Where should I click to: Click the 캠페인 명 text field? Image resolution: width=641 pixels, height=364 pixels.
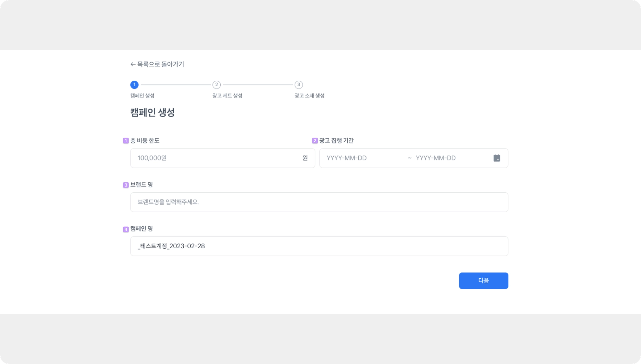tap(319, 246)
